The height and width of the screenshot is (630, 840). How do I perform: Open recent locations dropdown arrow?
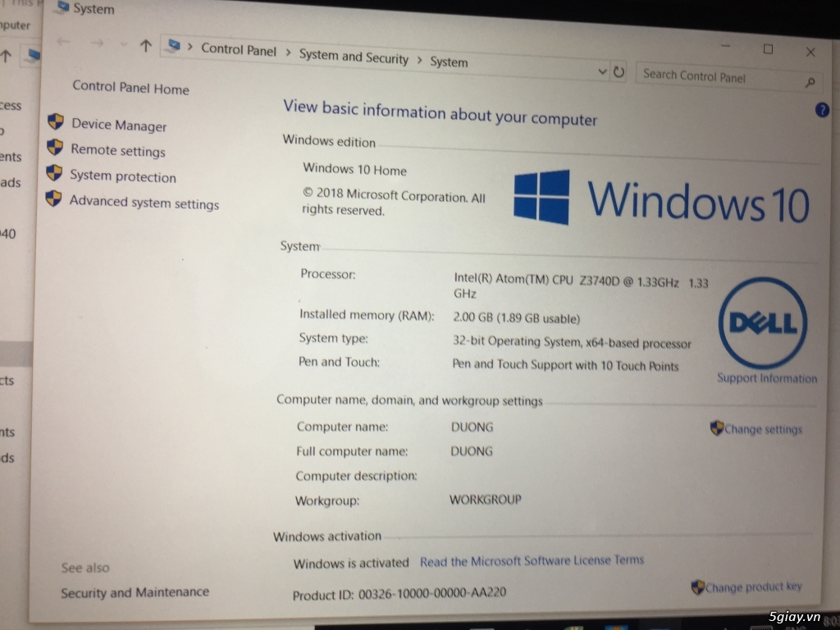coord(124,44)
